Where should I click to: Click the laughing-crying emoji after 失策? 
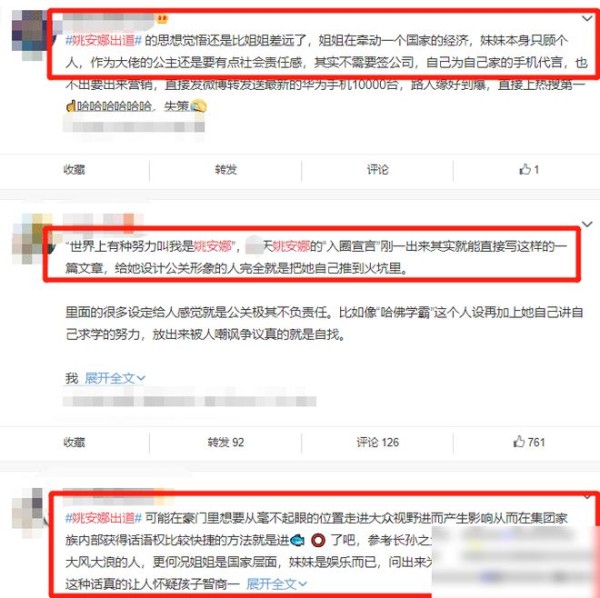(198, 106)
